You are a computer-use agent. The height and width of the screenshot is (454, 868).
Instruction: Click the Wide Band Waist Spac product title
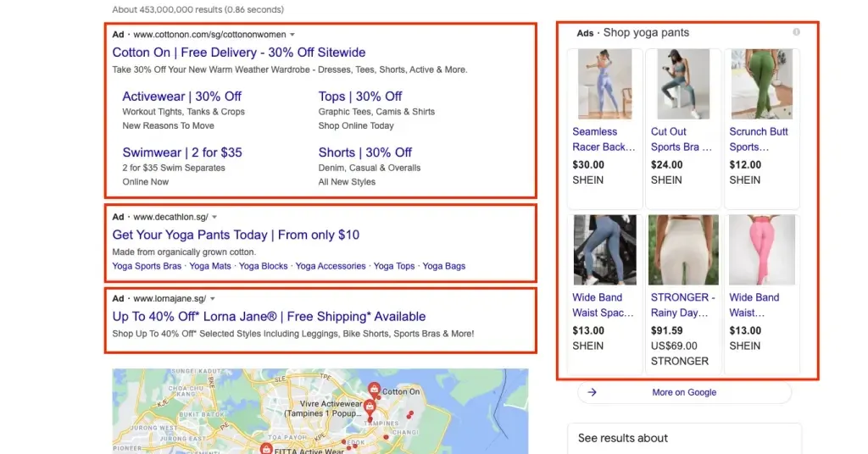(x=603, y=305)
